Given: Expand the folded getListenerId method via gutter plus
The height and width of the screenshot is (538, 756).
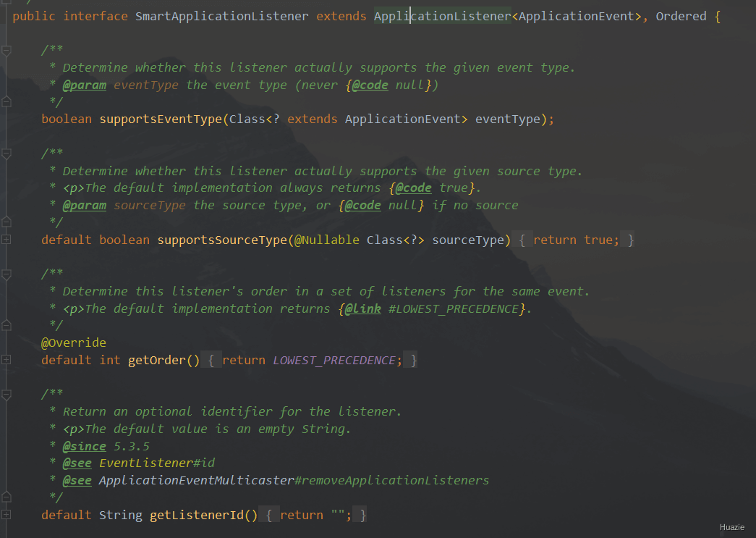Looking at the screenshot, I should click(7, 514).
